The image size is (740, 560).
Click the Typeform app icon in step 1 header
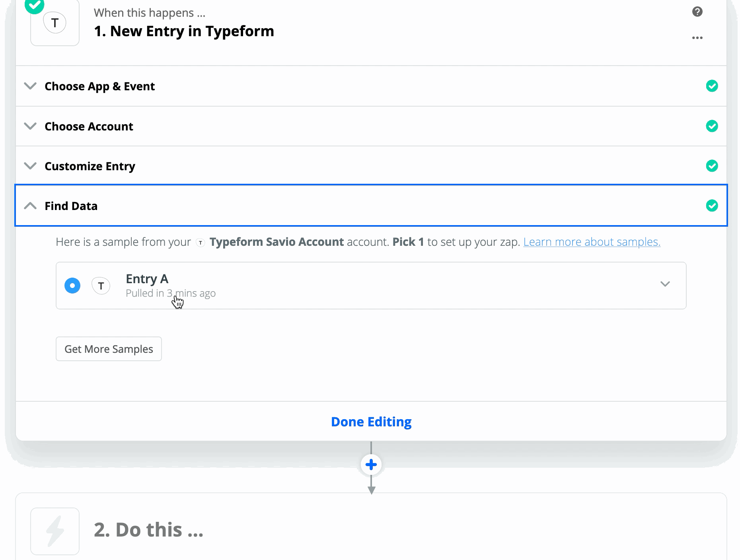[55, 23]
